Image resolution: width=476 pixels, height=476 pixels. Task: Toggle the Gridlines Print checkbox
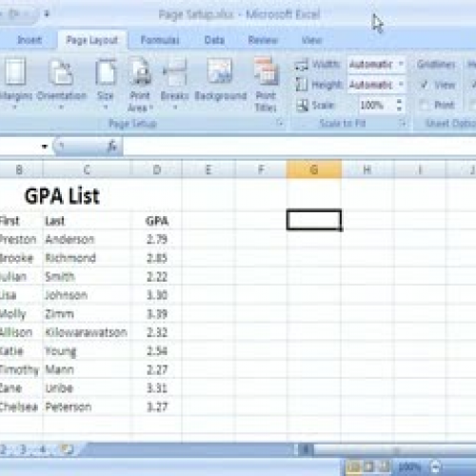425,105
